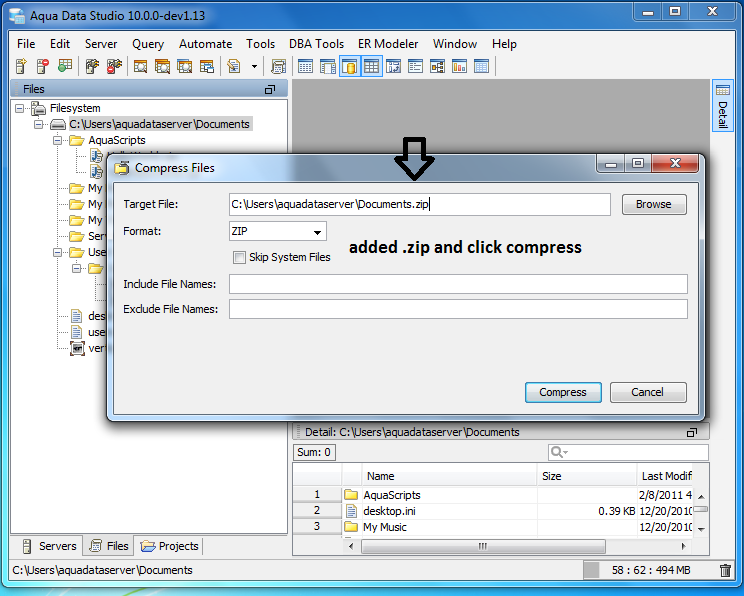Open the Server menu
Viewport: 744px width, 596px height.
coord(101,44)
